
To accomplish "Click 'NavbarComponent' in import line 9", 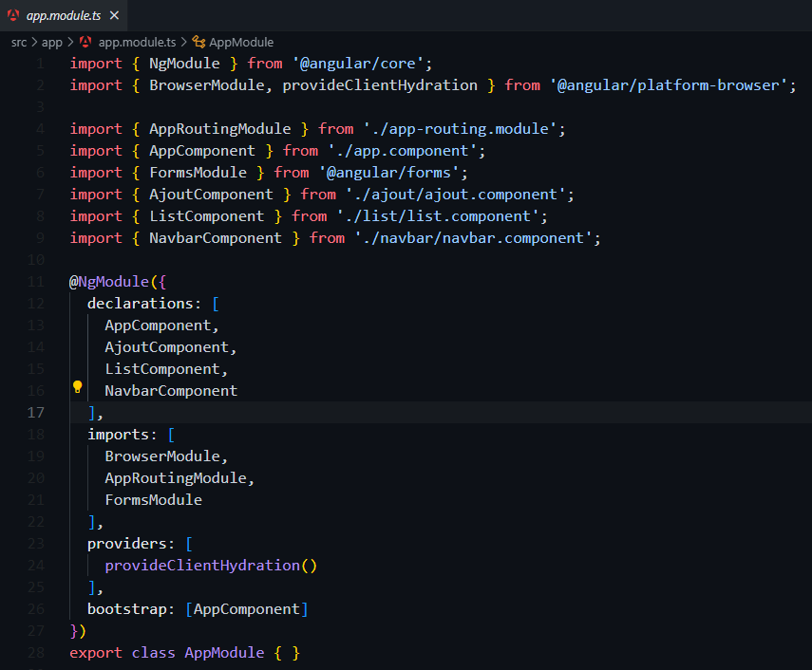I will coord(216,238).
